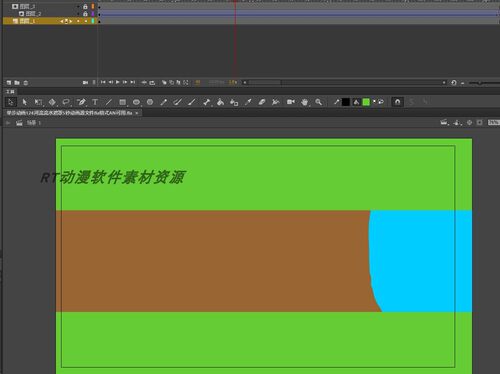Screen dimensions: 500x374
Task: Toggle lock on the second layer
Action: click(x=85, y=14)
